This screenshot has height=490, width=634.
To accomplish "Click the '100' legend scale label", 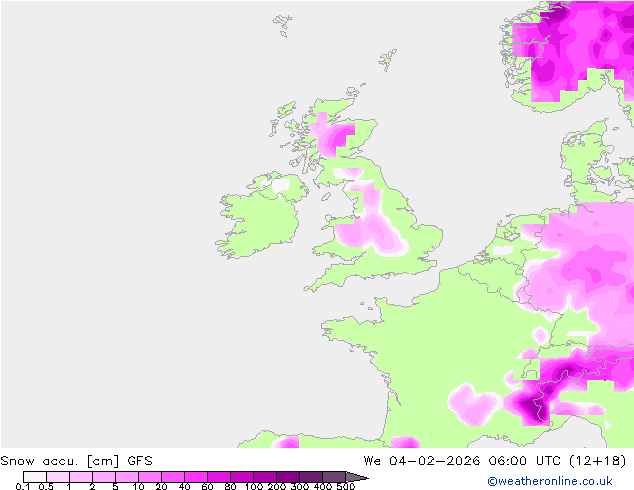I will [254, 486].
